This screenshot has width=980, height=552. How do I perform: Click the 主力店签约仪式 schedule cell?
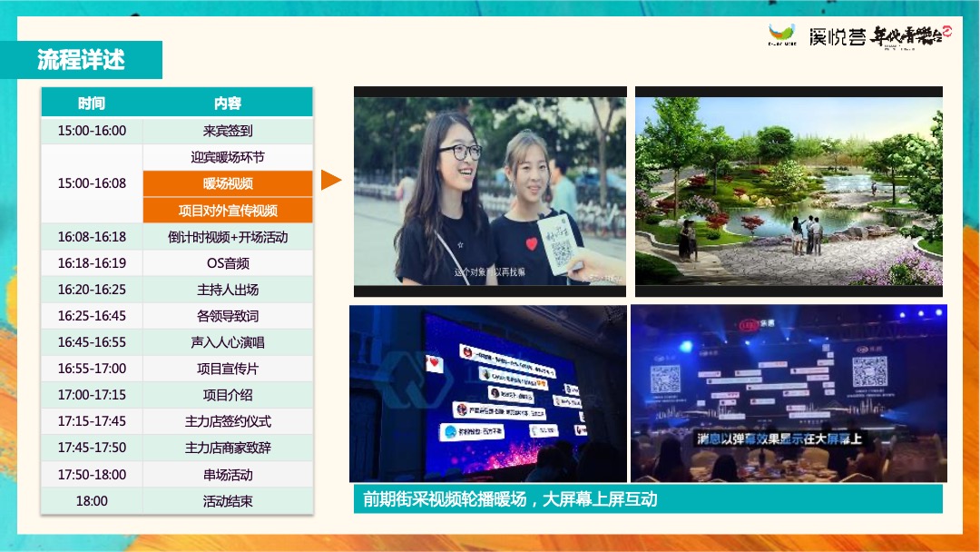point(227,421)
